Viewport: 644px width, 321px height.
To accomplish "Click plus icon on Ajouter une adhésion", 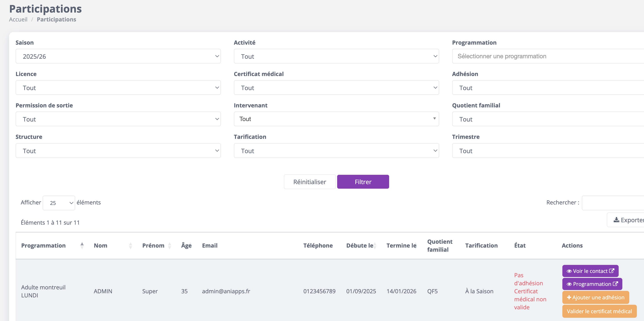I will click(x=569, y=297).
